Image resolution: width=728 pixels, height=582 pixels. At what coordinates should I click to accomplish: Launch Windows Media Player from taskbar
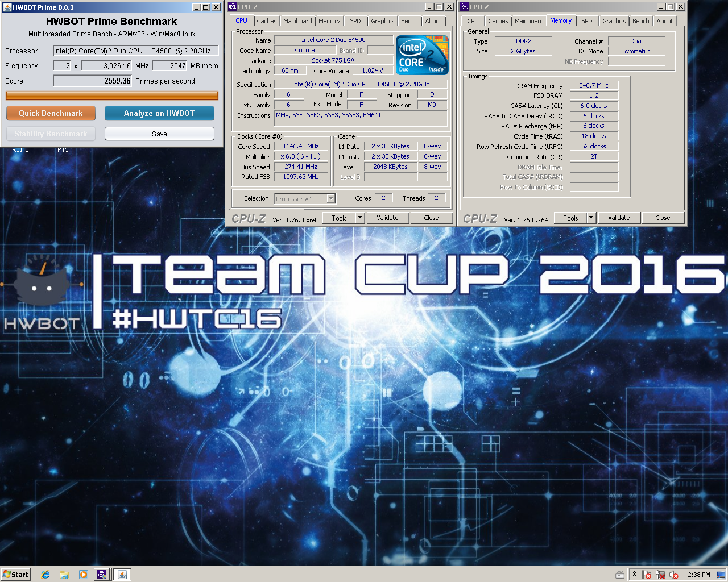[x=83, y=575]
